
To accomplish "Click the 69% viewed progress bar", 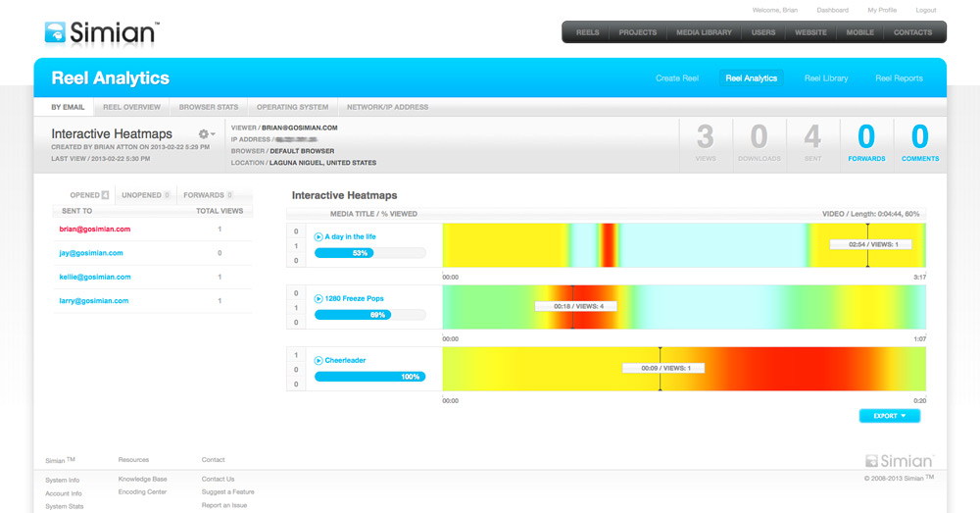I will (370, 315).
